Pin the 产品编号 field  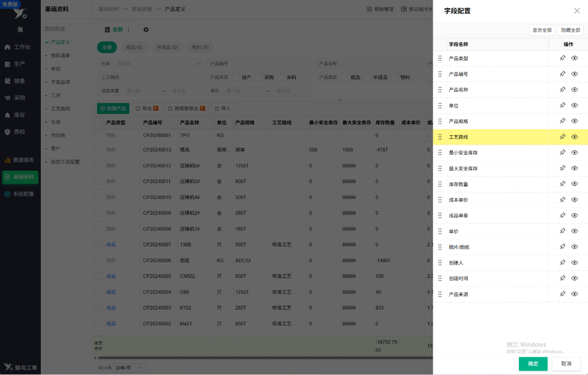point(562,74)
